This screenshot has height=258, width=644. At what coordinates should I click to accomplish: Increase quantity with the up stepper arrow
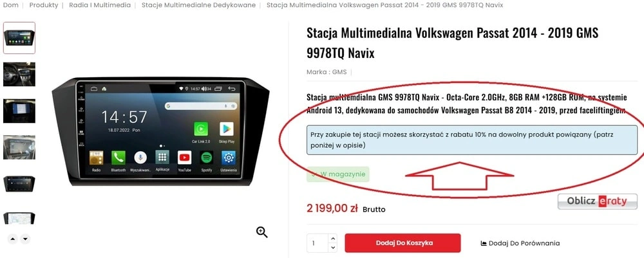tap(333, 238)
